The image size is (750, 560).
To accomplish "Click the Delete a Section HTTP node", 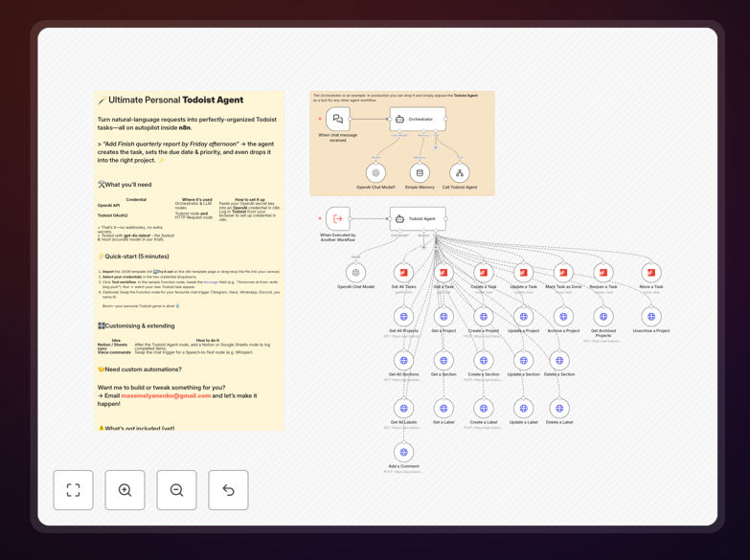I will [x=559, y=361].
